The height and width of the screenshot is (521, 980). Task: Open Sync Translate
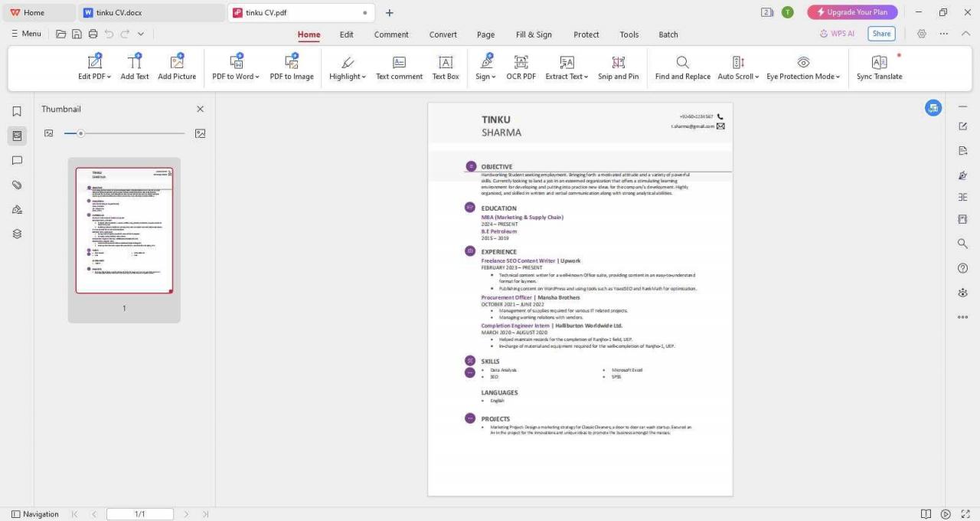(879, 67)
